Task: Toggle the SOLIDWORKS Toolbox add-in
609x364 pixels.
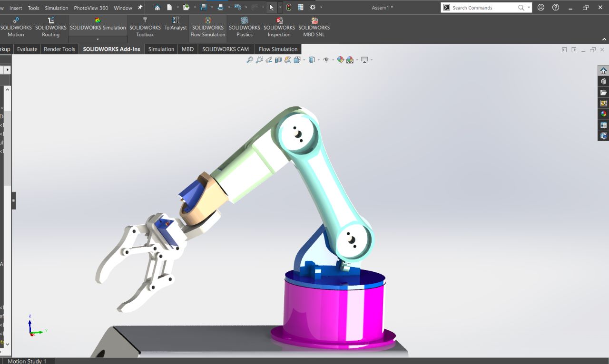Action: pos(145,28)
